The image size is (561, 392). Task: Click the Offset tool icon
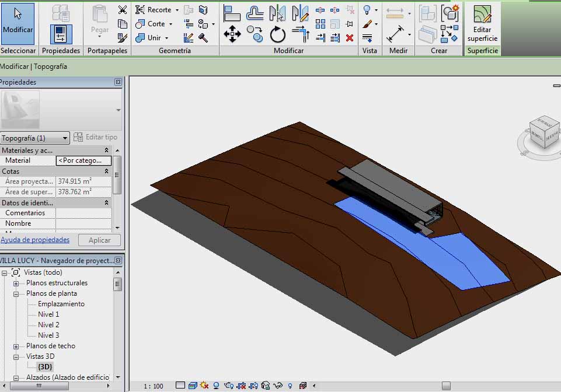coord(255,13)
